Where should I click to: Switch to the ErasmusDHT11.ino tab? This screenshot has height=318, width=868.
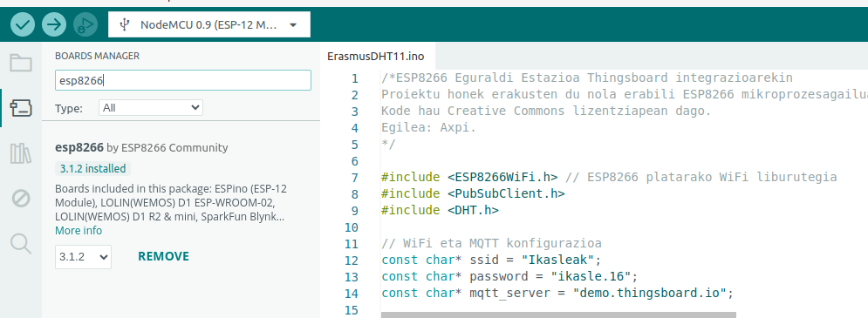coord(375,57)
